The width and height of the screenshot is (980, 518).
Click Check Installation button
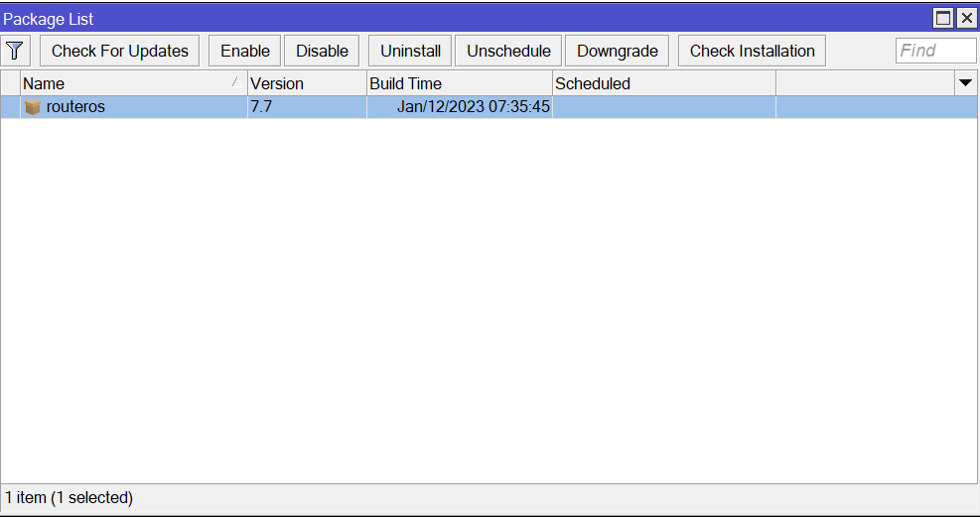752,51
